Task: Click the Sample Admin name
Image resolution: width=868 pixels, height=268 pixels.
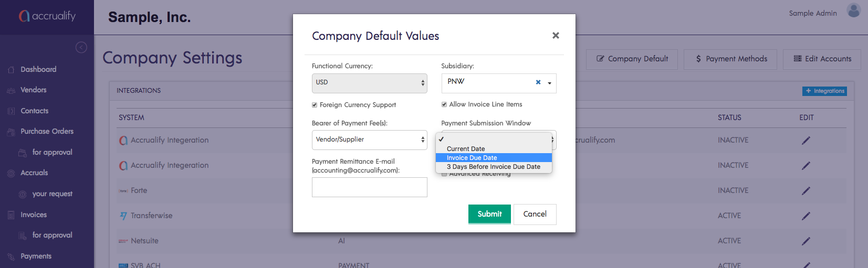Action: pos(813,13)
